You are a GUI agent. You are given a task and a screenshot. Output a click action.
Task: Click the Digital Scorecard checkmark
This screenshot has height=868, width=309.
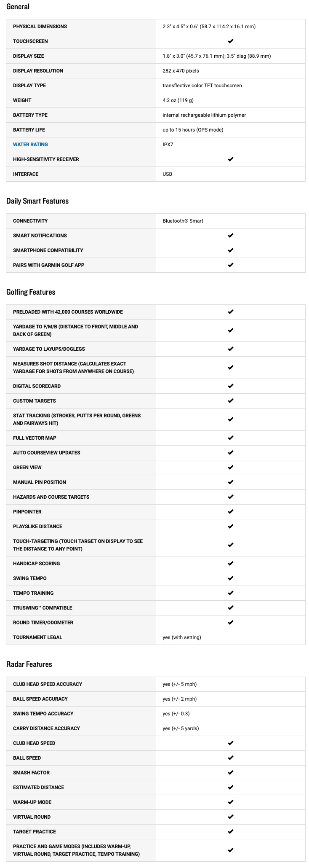230,386
